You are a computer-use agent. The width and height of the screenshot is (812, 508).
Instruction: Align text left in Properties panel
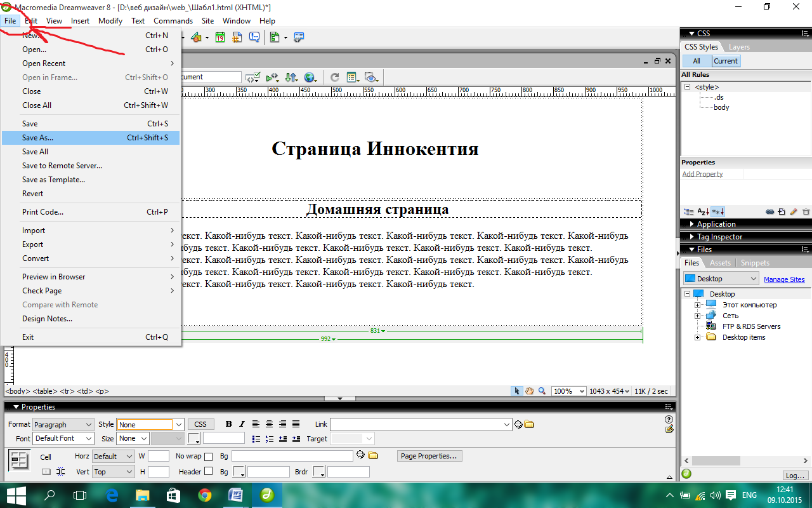click(256, 424)
